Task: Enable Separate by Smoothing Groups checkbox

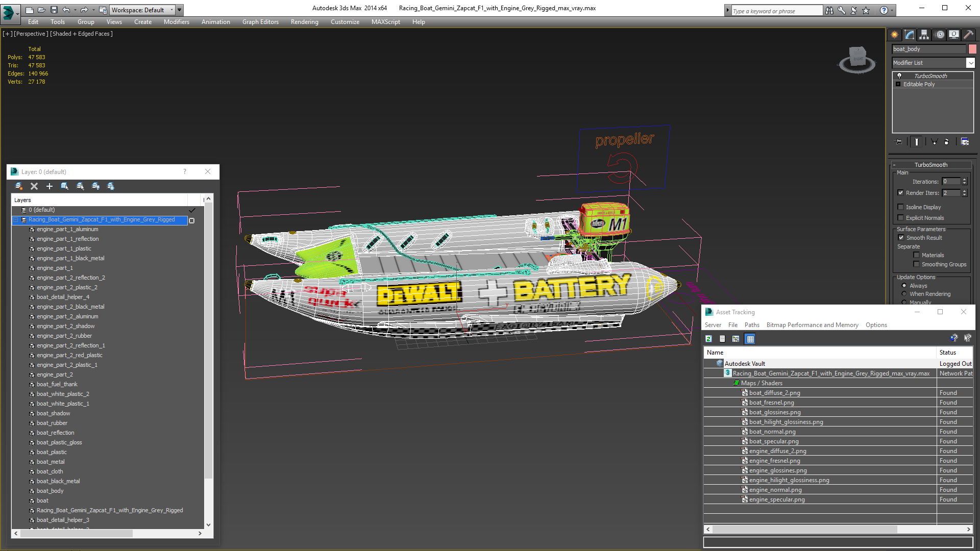Action: [x=916, y=264]
